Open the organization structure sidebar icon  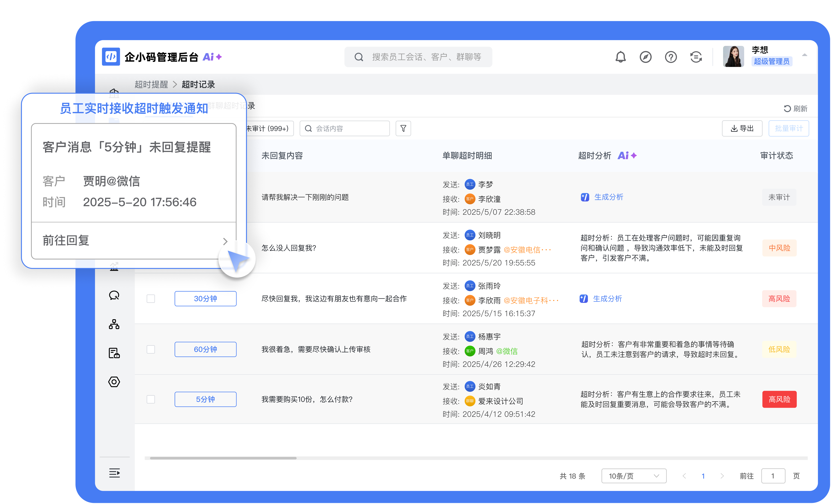114,324
